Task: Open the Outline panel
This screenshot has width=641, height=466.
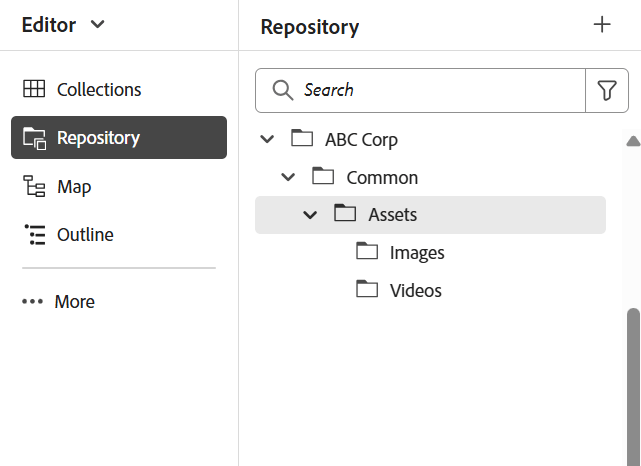Action: tap(85, 235)
